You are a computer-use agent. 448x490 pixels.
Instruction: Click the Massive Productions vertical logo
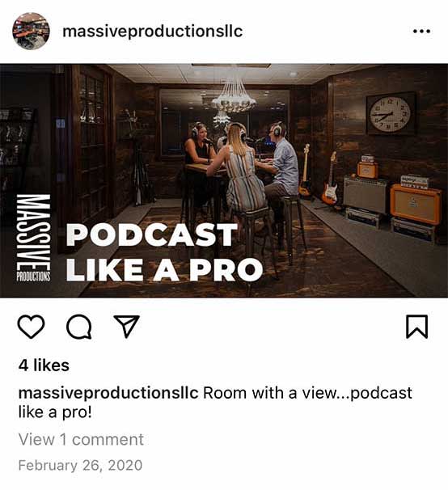pyautogui.click(x=33, y=238)
